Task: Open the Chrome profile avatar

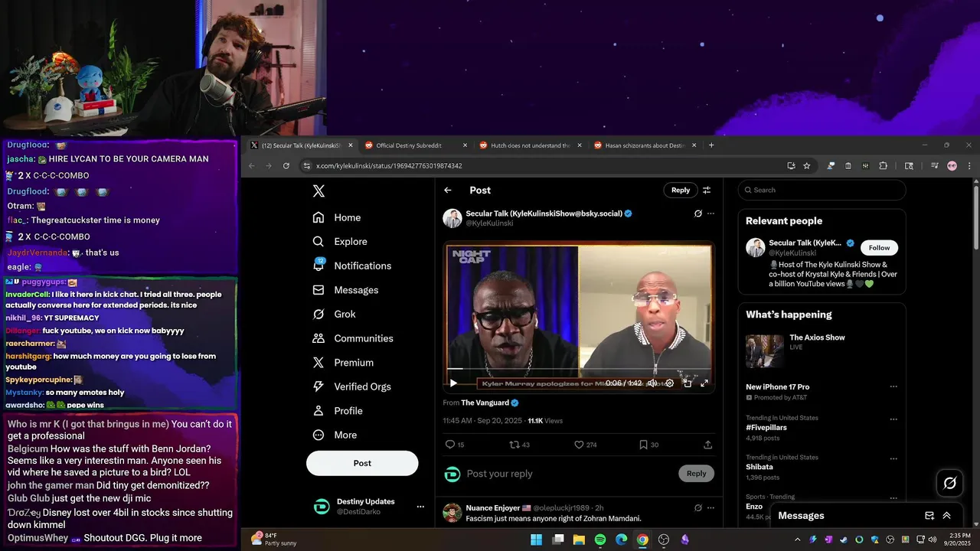Action: tap(952, 166)
